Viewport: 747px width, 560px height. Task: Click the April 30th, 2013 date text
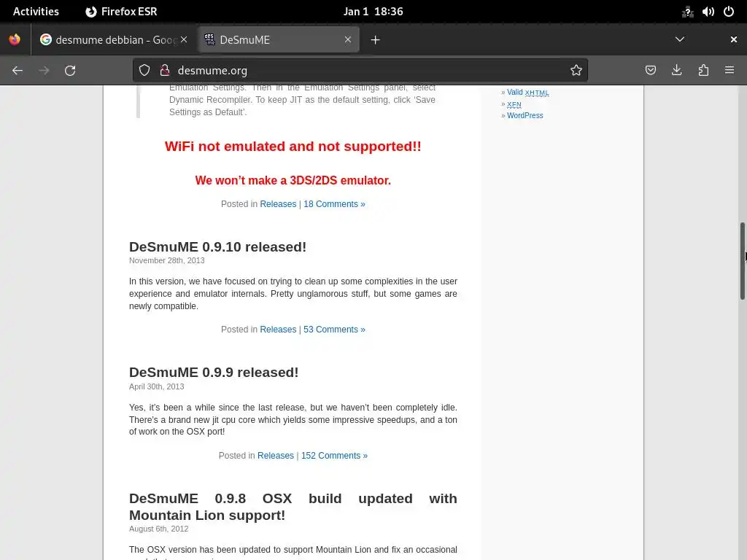click(156, 386)
